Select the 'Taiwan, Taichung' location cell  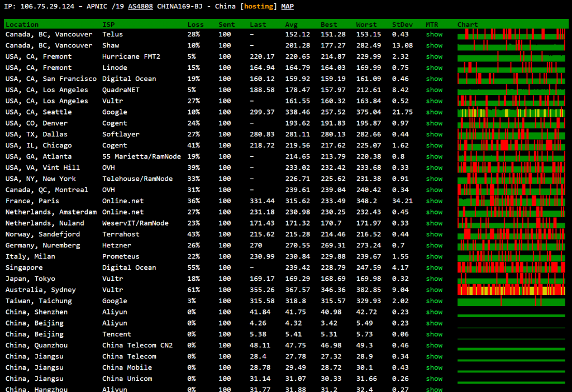(x=39, y=301)
